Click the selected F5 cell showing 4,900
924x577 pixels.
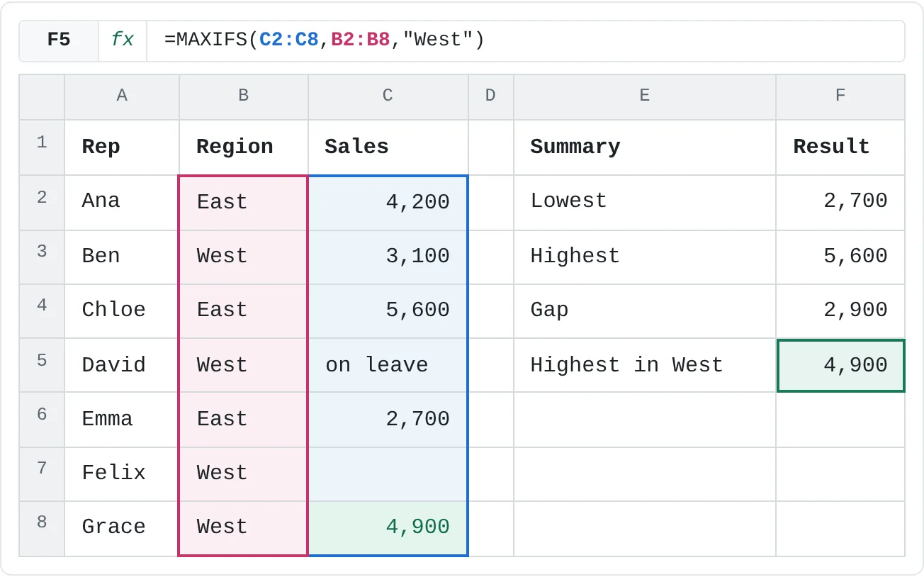[x=840, y=365]
